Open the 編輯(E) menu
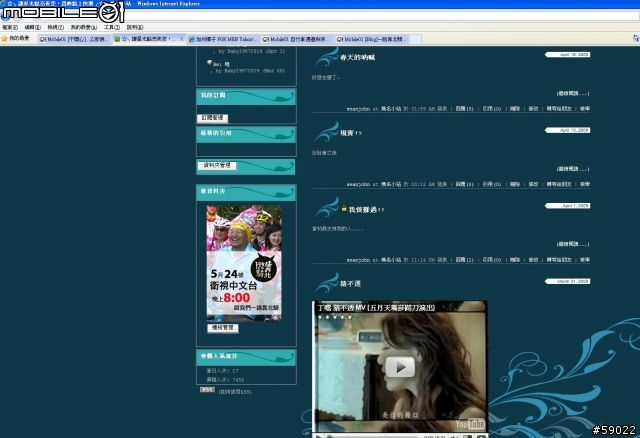This screenshot has width=640, height=438. point(32,27)
